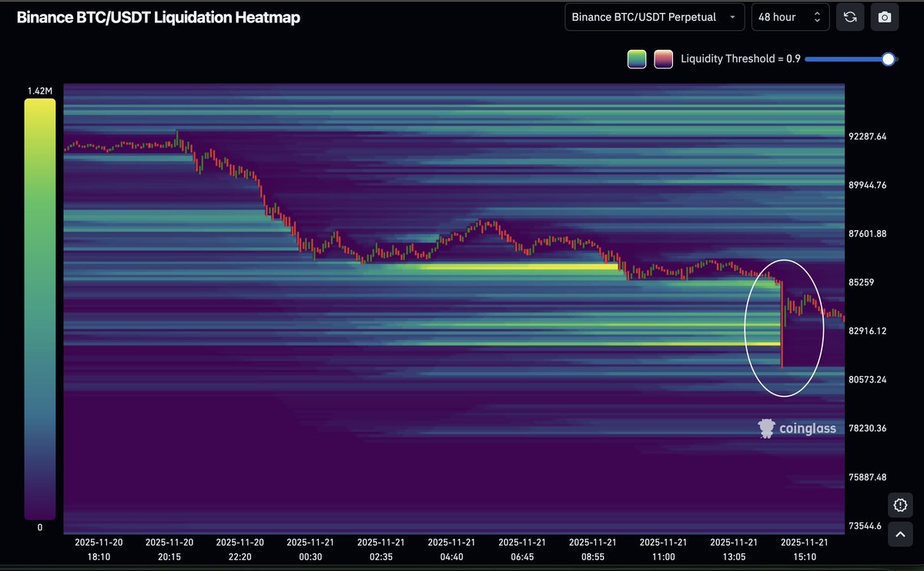Click the 89944.76 price axis label
924x571 pixels.
tap(868, 185)
